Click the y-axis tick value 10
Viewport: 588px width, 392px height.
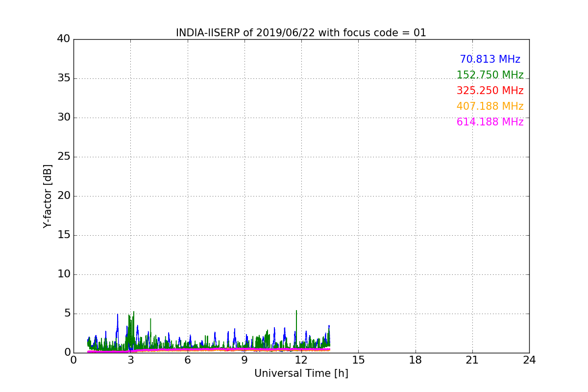(64, 274)
